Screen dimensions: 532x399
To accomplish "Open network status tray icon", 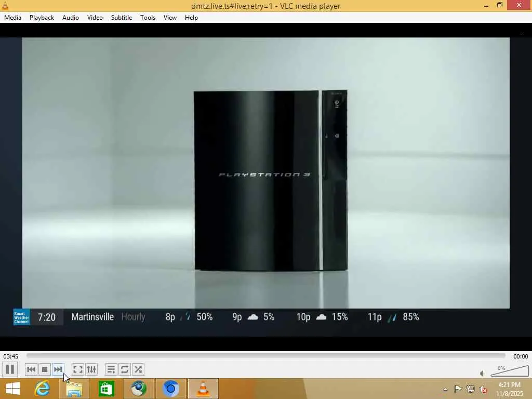I will pos(470,389).
